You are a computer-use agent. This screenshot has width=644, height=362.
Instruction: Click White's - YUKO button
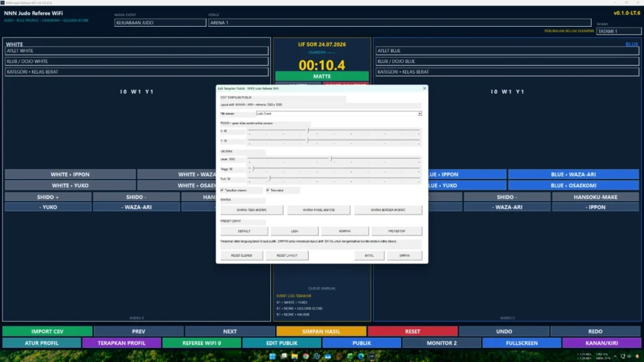pyautogui.click(x=48, y=207)
